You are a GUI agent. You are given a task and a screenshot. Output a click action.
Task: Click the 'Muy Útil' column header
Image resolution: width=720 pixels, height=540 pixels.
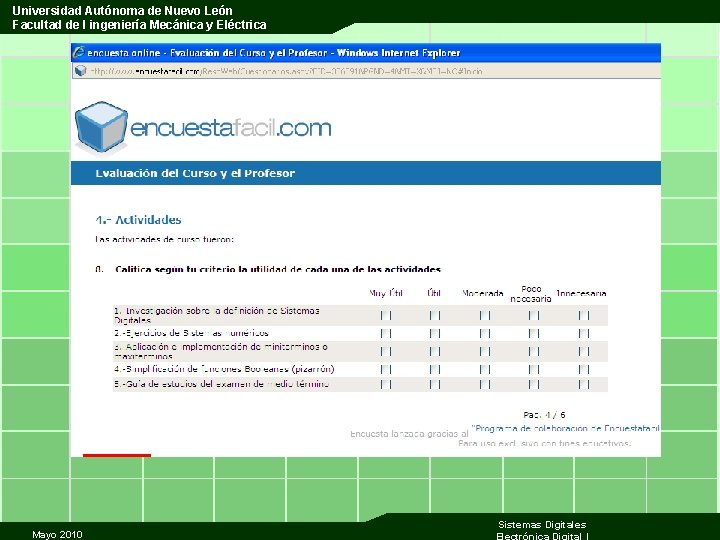[386, 293]
